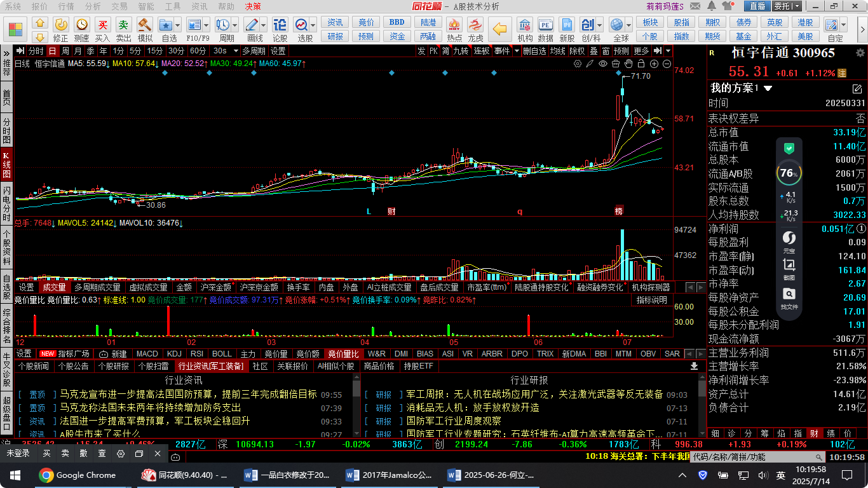Open the 测速 clock speed-test icon
The height and width of the screenshot is (488, 868).
(x=81, y=25)
